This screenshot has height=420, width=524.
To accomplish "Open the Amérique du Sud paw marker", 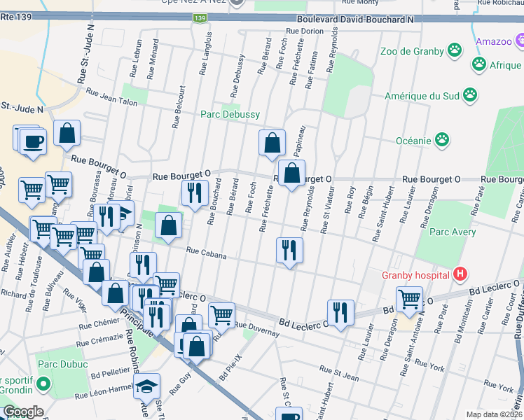I will [x=470, y=95].
